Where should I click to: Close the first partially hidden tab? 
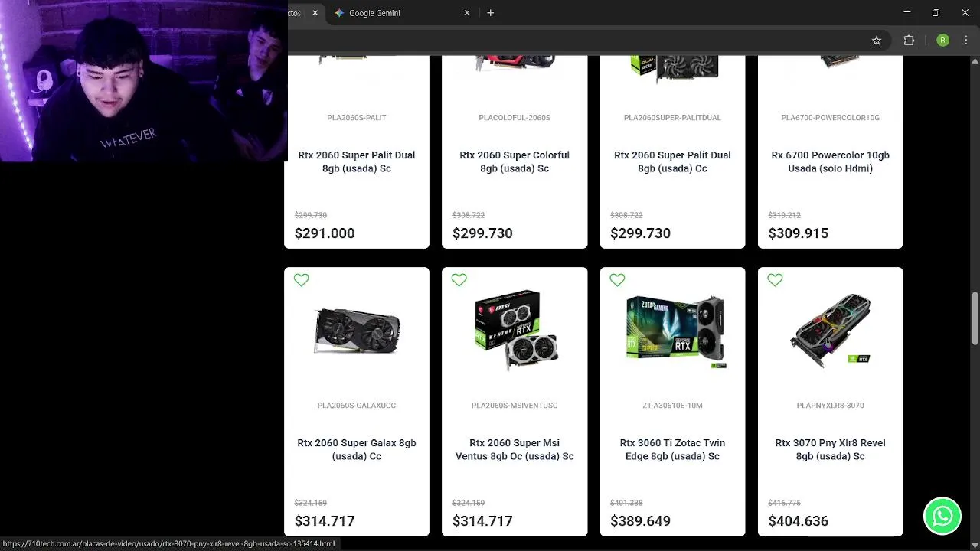[315, 13]
